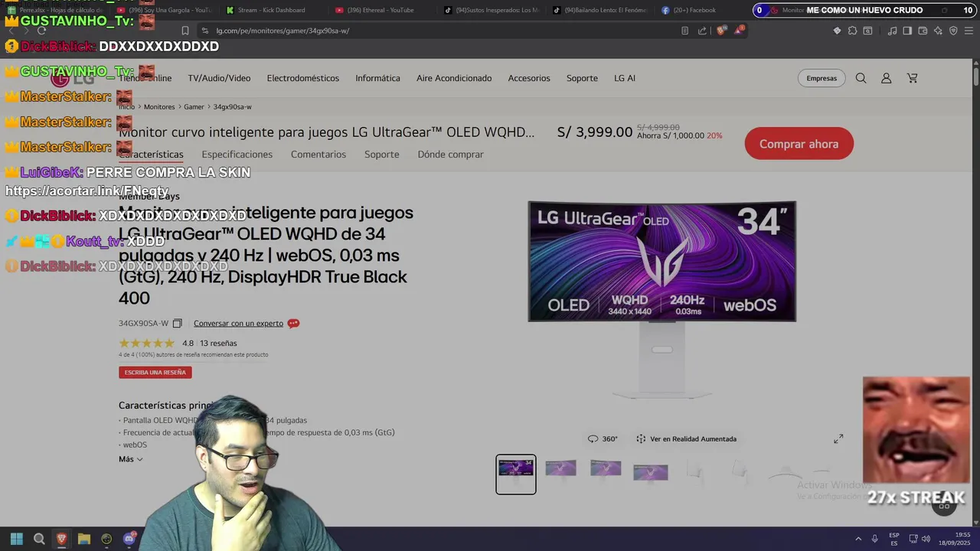Select second product thumbnail
Screen dimensions: 980x551
pos(560,470)
